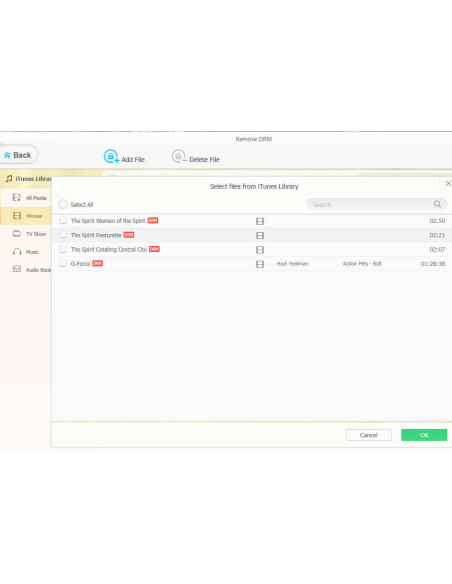The height and width of the screenshot is (584, 452).
Task: Click the Delete File lock icon
Action: (x=179, y=156)
